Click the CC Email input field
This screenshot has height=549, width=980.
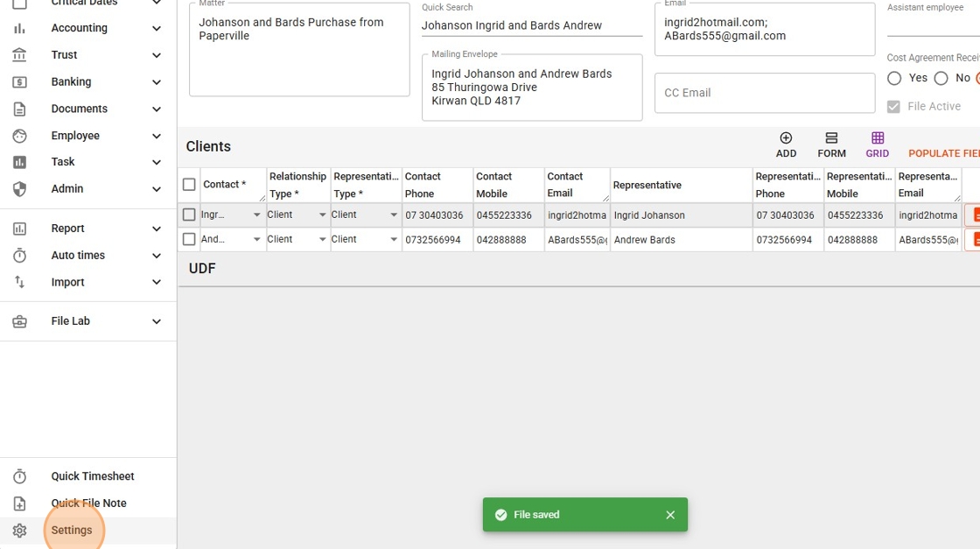pos(764,93)
